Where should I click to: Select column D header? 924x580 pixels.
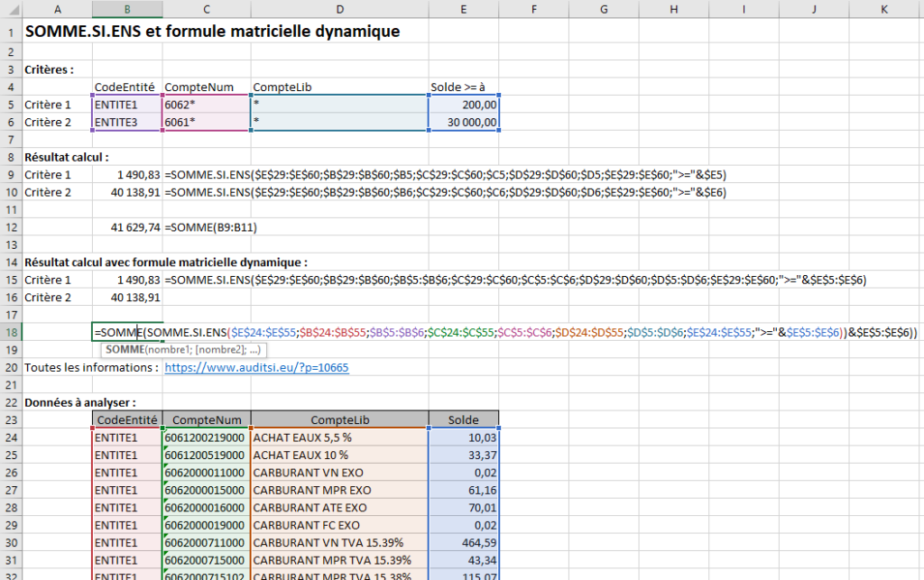click(339, 8)
